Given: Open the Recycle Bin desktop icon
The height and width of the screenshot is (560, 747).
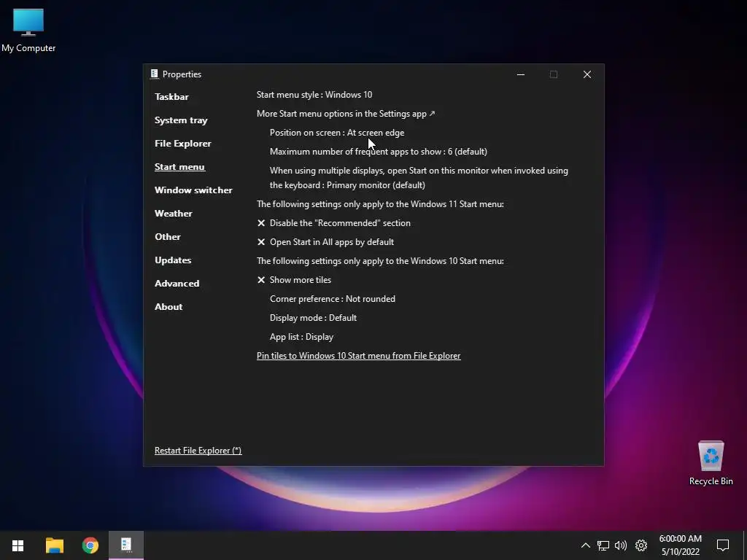Looking at the screenshot, I should (711, 463).
